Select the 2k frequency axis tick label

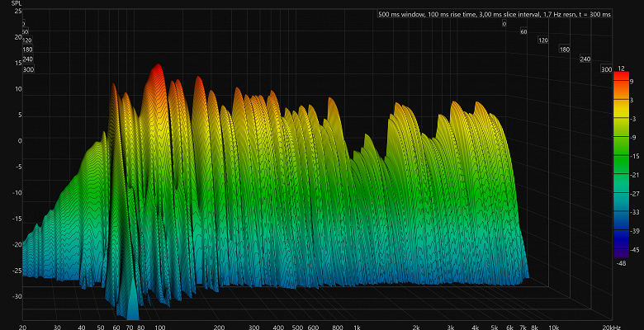416,328
